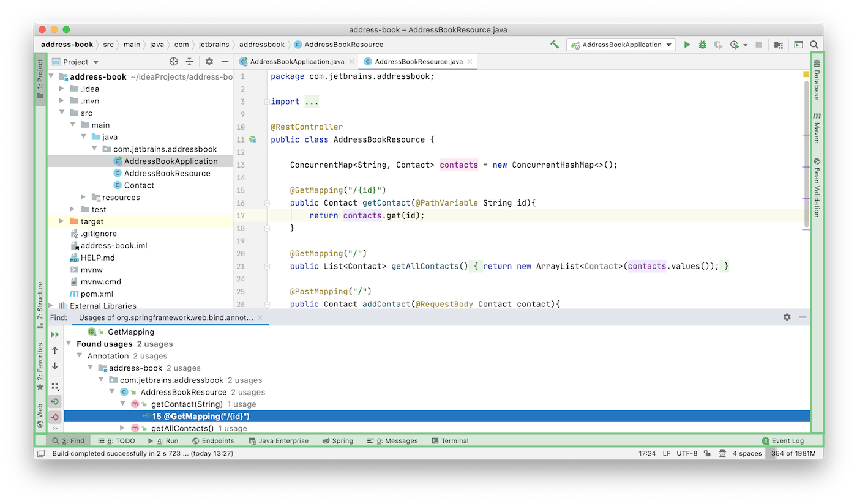Open the Database side panel
Screen dimensions: 857x504
[x=817, y=80]
